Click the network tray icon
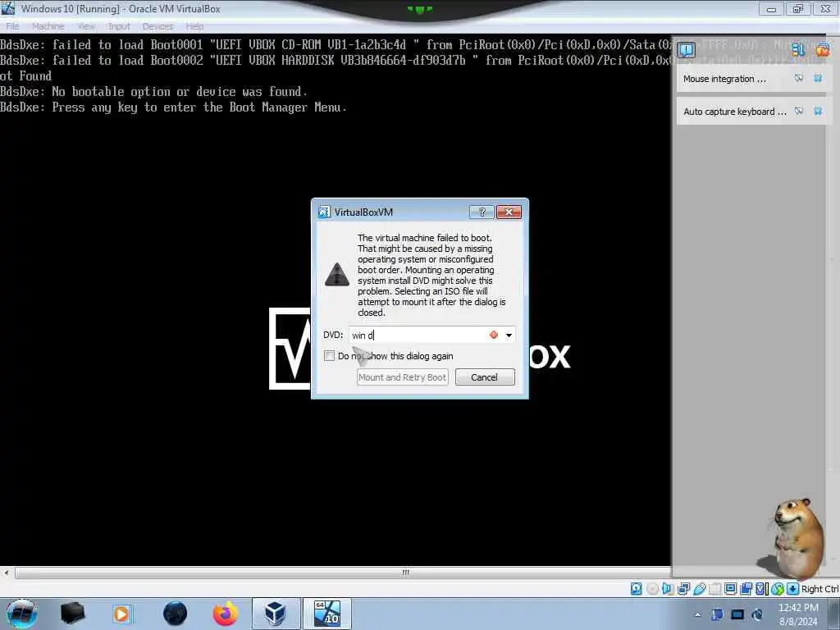 737,614
